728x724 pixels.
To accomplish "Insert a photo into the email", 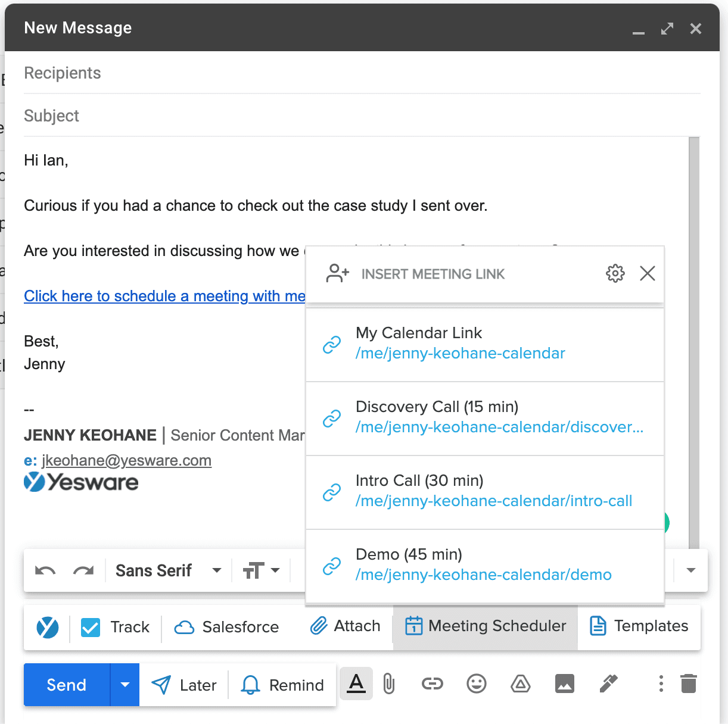I will pyautogui.click(x=564, y=684).
